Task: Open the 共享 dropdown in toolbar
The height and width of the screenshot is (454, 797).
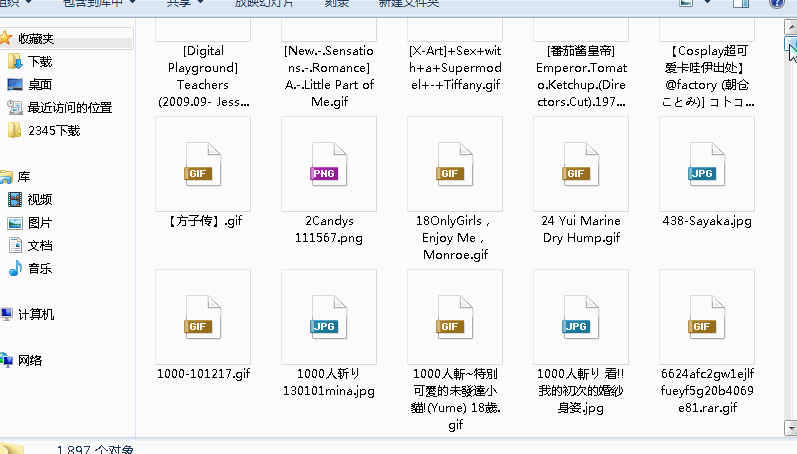Action: [184, 4]
